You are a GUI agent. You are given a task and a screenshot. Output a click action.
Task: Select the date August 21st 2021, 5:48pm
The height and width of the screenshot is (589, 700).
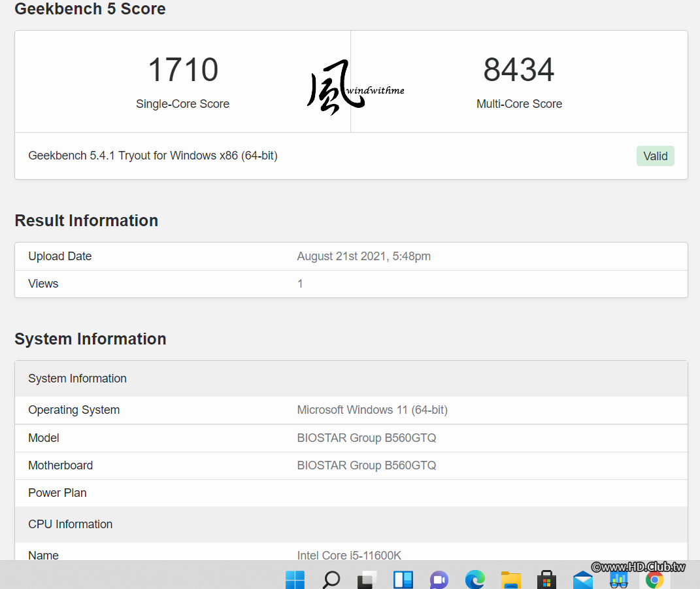click(364, 256)
